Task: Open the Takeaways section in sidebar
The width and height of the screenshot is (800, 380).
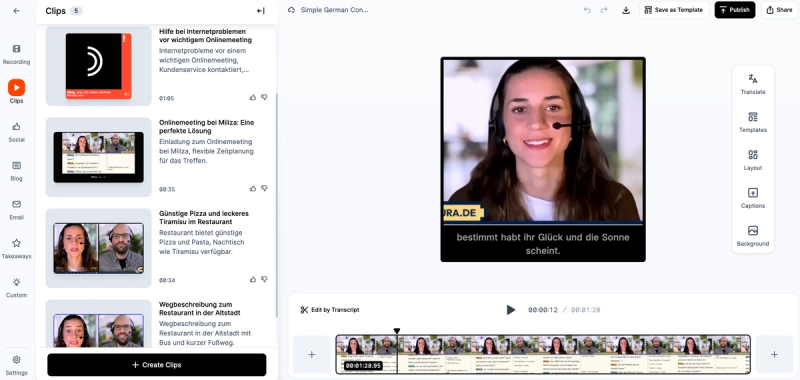Action: click(16, 248)
